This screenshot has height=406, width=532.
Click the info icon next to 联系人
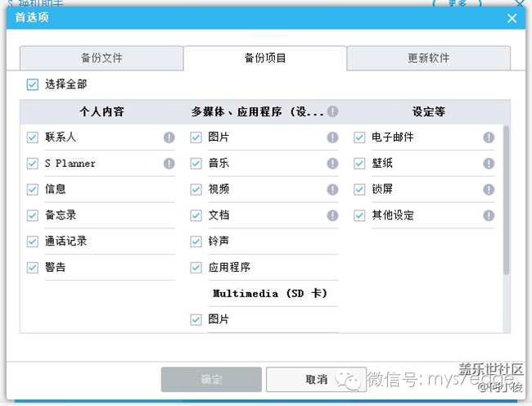coord(169,138)
